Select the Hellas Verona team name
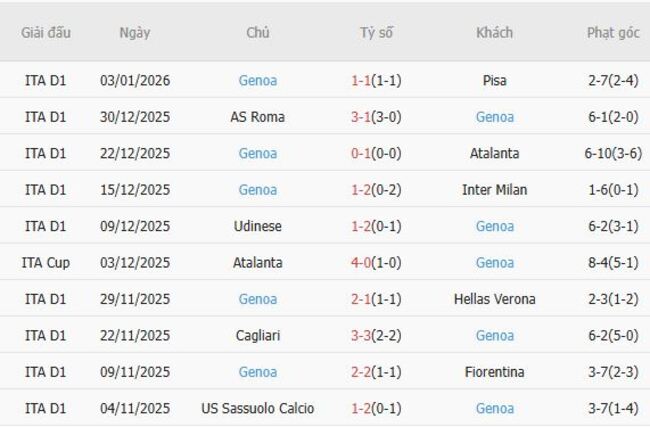The width and height of the screenshot is (650, 427). (x=494, y=299)
